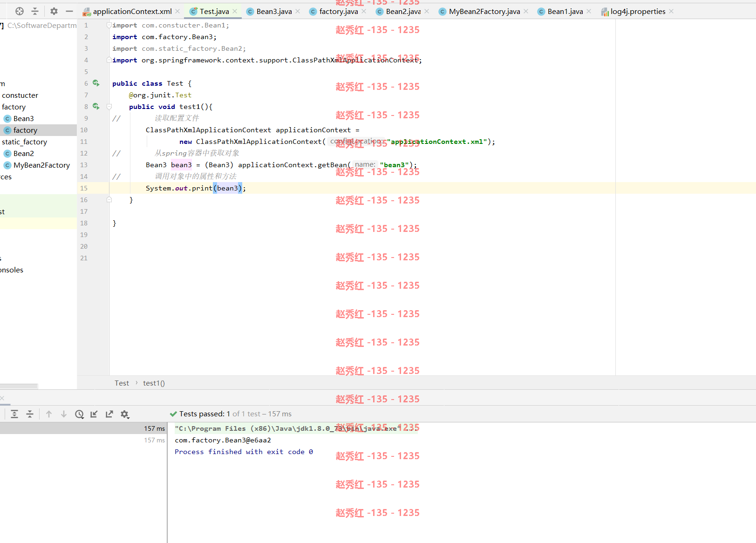This screenshot has width=756, height=543.
Task: Click Test.java file icon on tab
Action: point(193,11)
